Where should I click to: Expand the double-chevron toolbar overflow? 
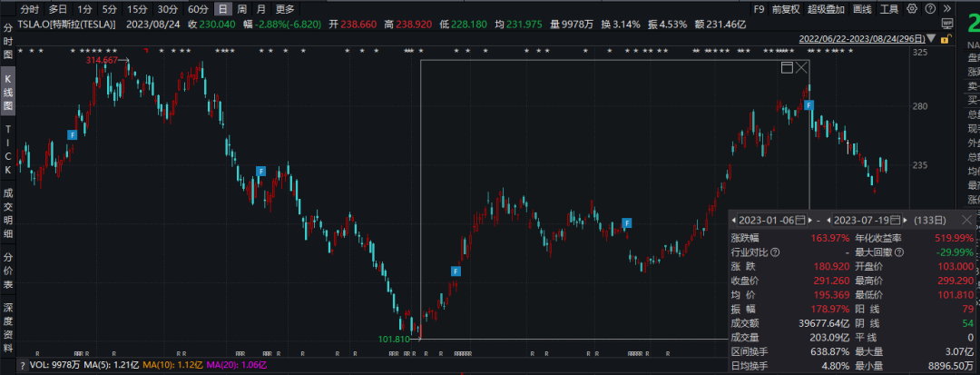(946, 9)
